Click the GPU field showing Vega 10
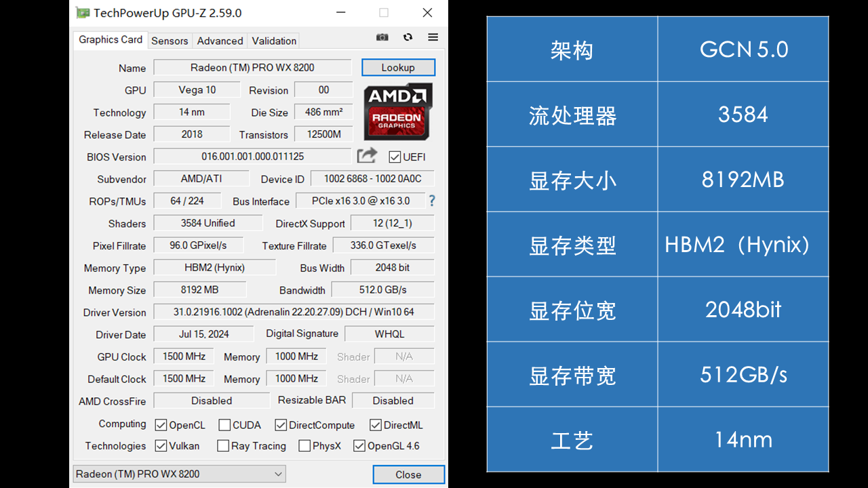The width and height of the screenshot is (868, 488). point(197,89)
